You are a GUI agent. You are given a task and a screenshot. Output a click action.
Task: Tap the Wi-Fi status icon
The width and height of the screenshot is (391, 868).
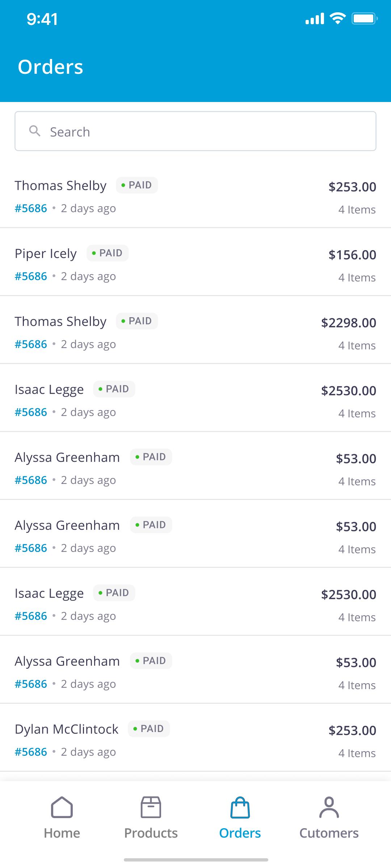[x=337, y=18]
